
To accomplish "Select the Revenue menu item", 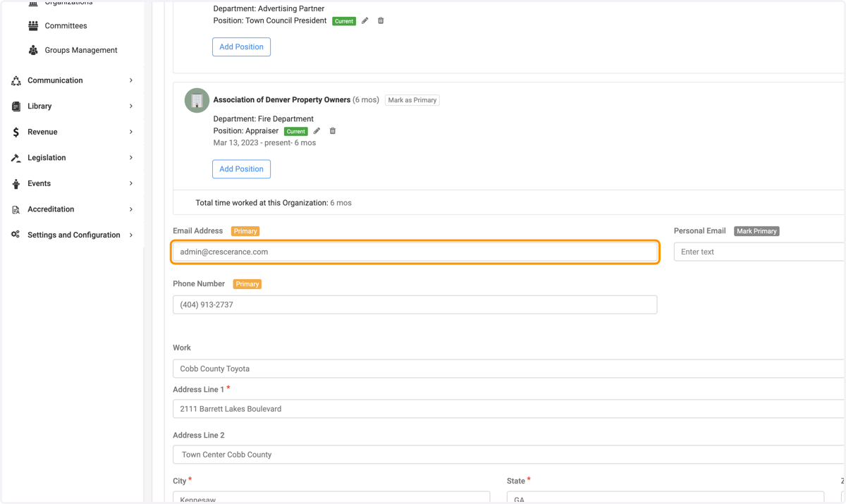I will tap(42, 132).
